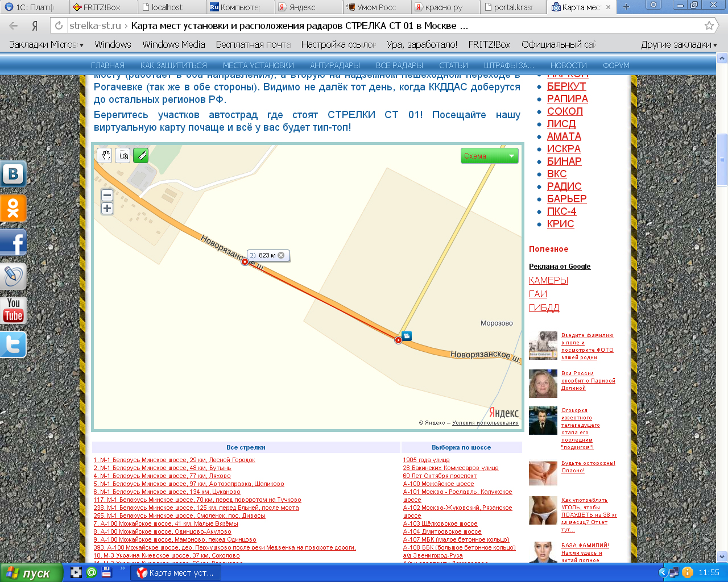The height and width of the screenshot is (582, 728).
Task: Click the taskbar Карта мест уст... button
Action: pyautogui.click(x=176, y=573)
